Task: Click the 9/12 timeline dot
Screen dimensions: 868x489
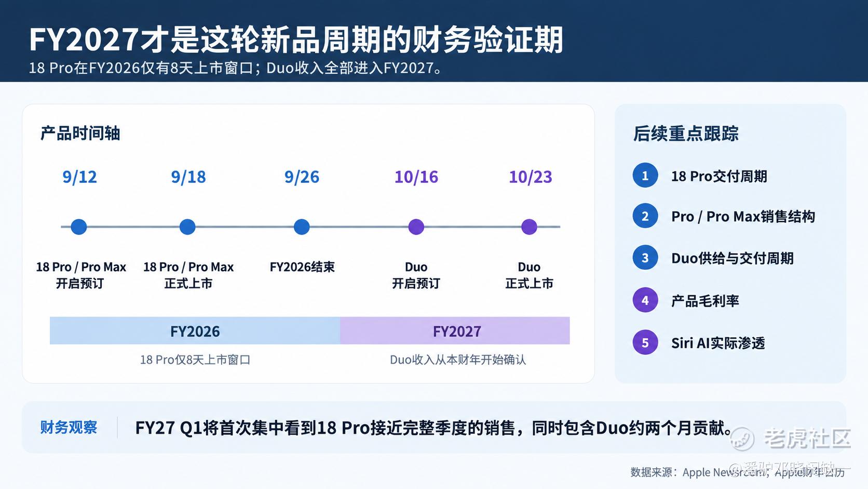Action: coord(79,227)
